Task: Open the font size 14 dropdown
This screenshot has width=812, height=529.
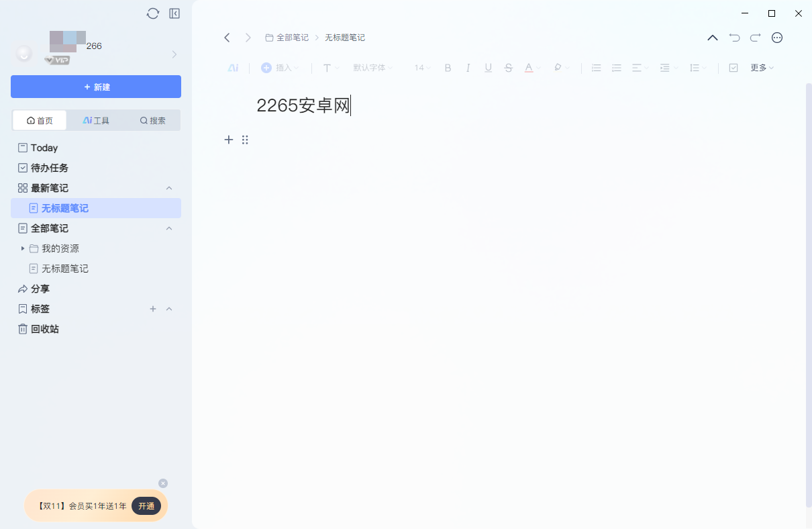Action: pos(421,67)
